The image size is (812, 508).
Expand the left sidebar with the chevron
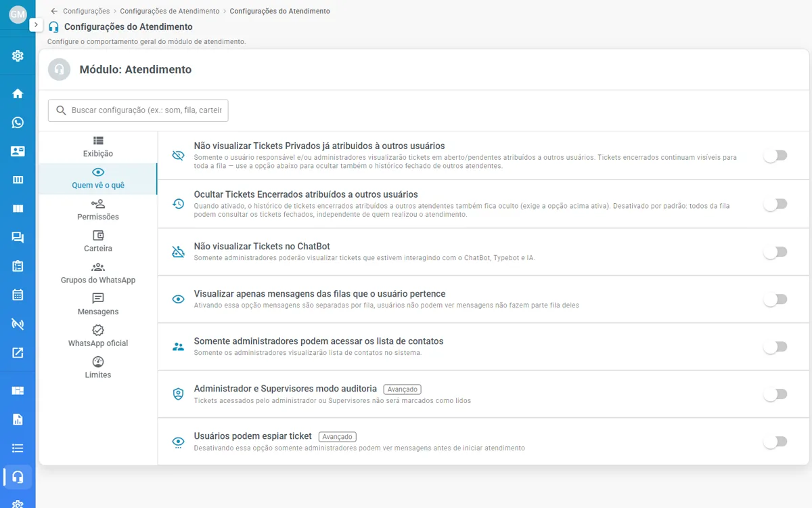point(36,24)
